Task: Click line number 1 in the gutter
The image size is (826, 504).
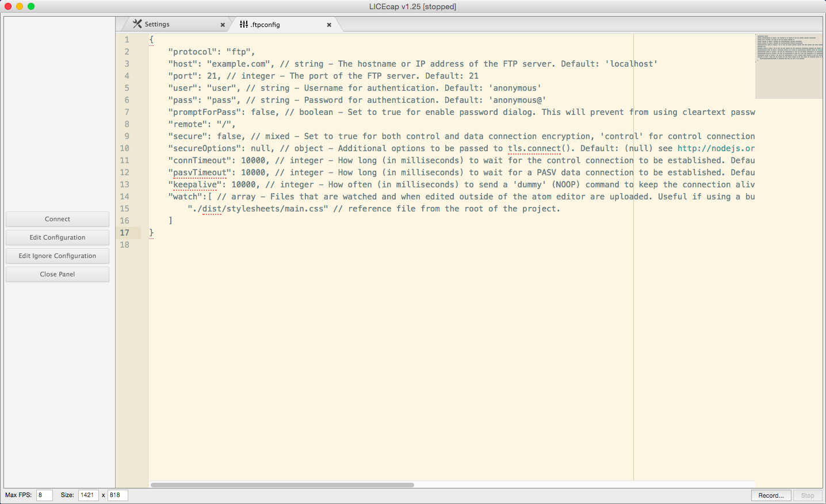Action: (127, 40)
